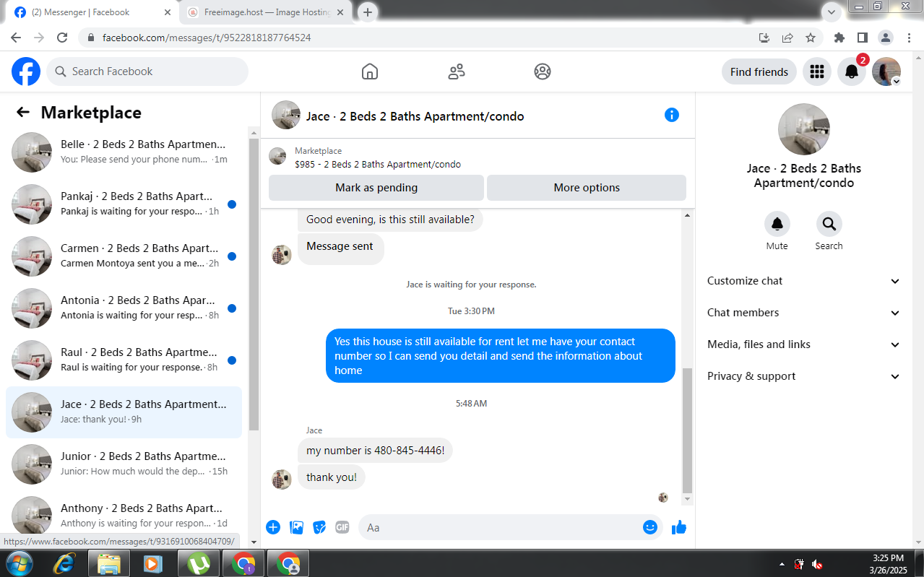Expand Customize chat section

803,281
